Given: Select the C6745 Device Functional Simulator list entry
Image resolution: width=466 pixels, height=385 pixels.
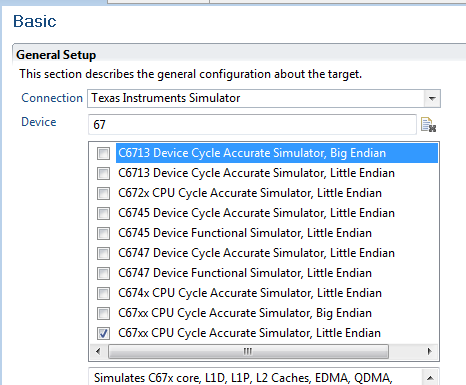Looking at the screenshot, I should click(x=245, y=233).
